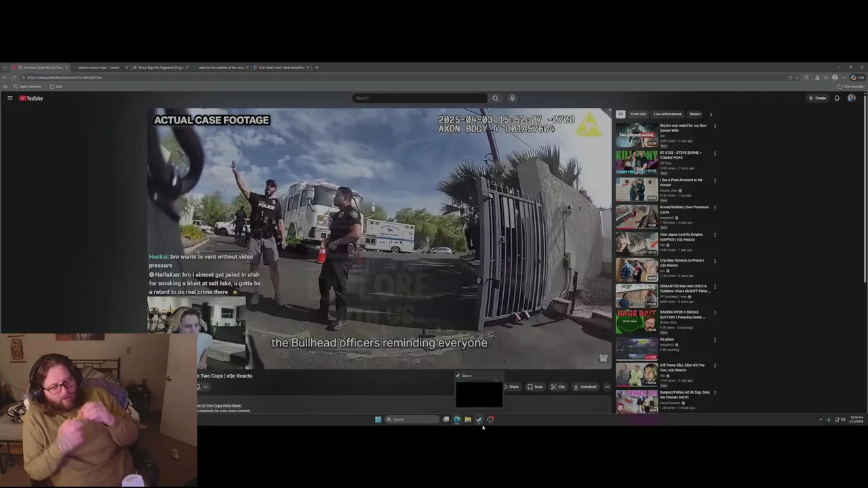The image size is (868, 488).
Task: Open the taskbar clock and date
Action: click(856, 420)
